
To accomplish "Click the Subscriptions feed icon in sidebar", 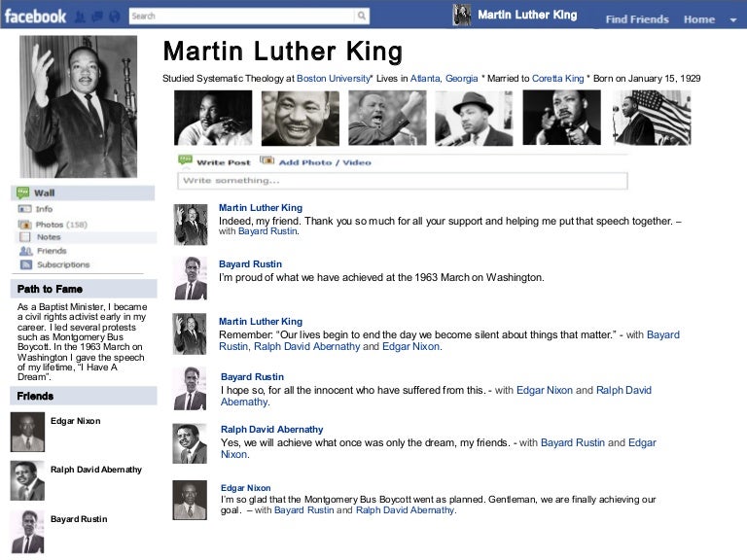I will (x=25, y=264).
